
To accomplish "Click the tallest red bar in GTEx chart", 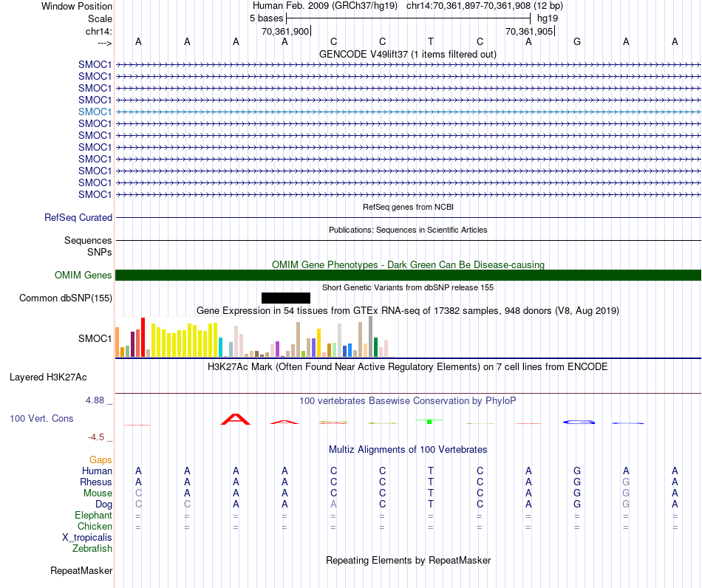I will coord(143,338).
